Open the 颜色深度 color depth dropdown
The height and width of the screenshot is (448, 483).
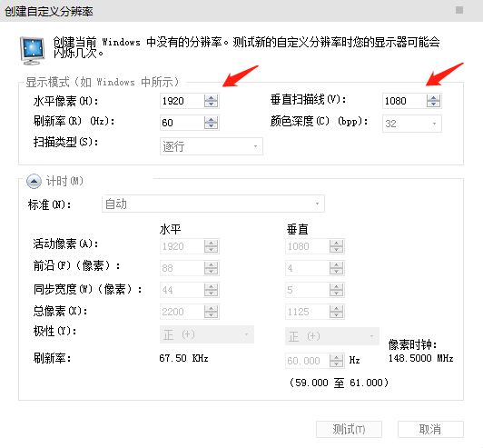[412, 124]
